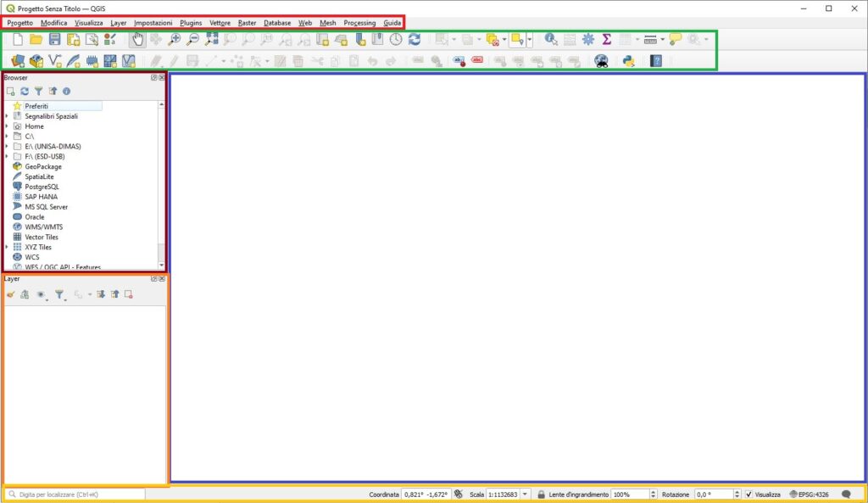Viewport: 868px width, 503px height.
Task: Open the Measure tool dropdown arrow
Action: tap(663, 39)
